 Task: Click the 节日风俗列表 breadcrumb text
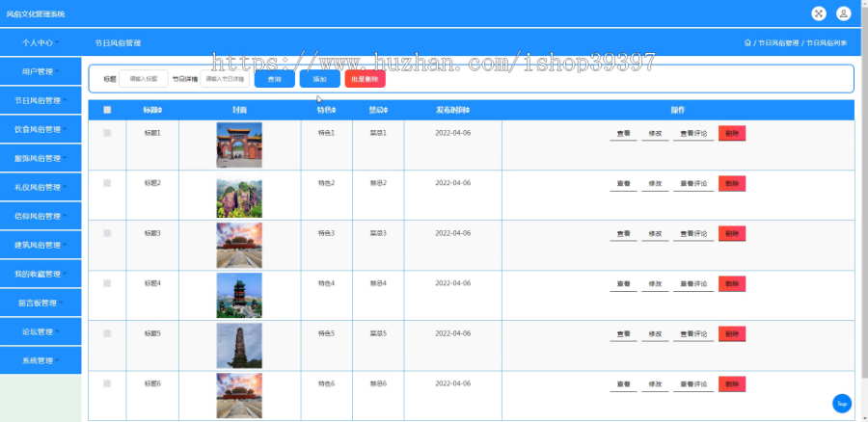point(826,42)
